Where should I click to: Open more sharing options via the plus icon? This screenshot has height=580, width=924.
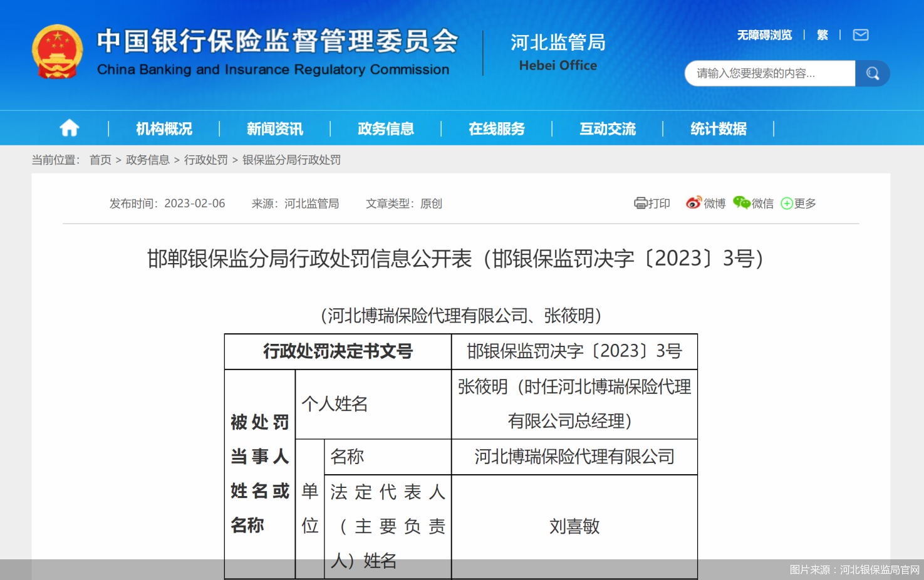787,204
